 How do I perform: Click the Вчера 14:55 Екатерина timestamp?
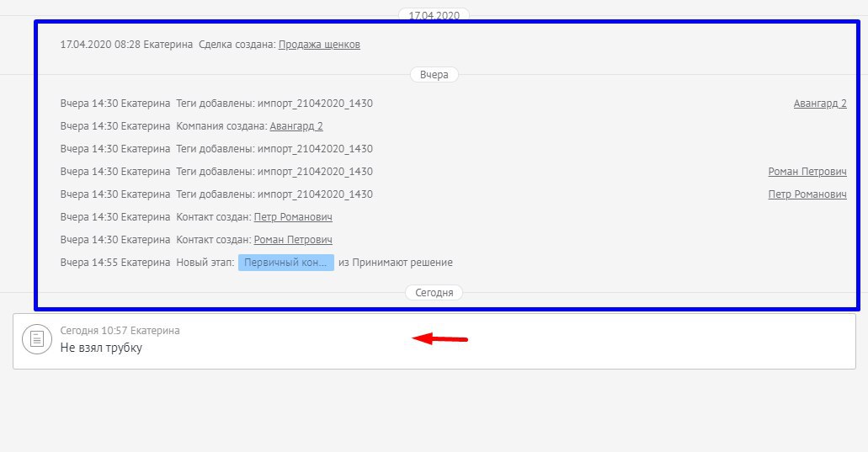115,263
